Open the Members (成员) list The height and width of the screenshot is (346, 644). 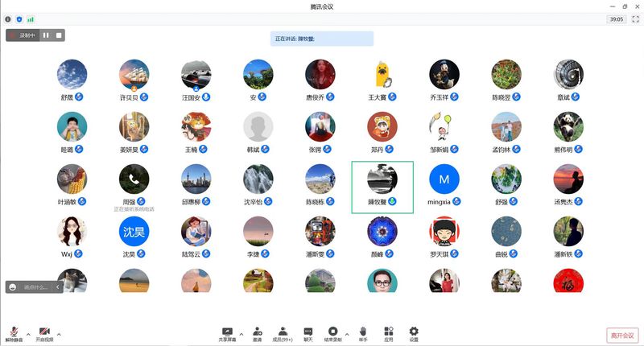(x=283, y=332)
